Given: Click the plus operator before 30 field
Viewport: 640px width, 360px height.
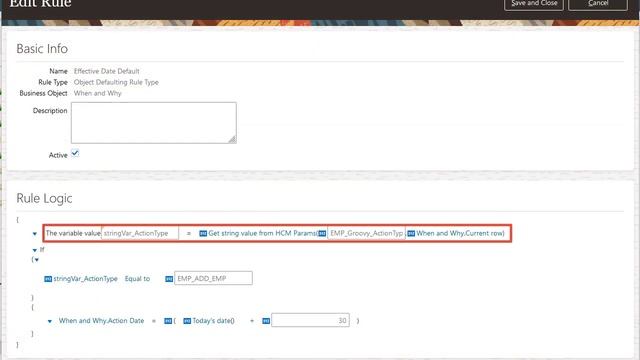Looking at the screenshot, I should (252, 321).
